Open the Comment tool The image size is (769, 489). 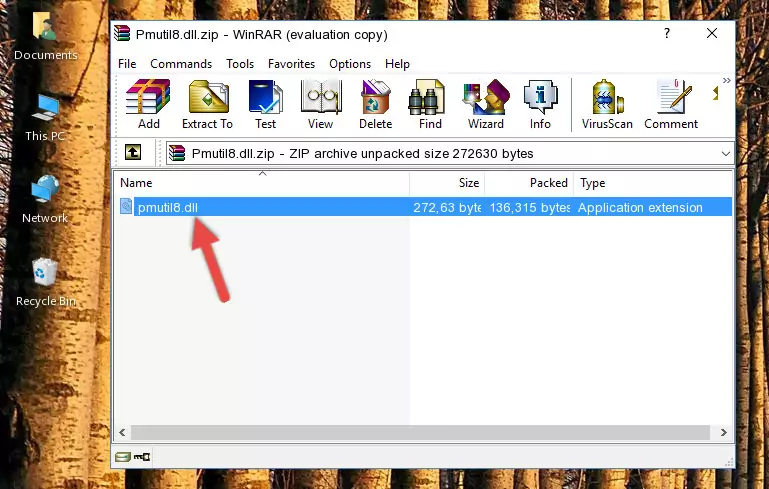click(671, 103)
